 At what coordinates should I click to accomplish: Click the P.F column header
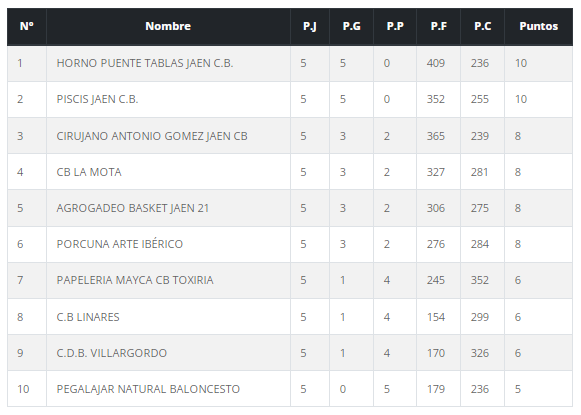click(439, 26)
